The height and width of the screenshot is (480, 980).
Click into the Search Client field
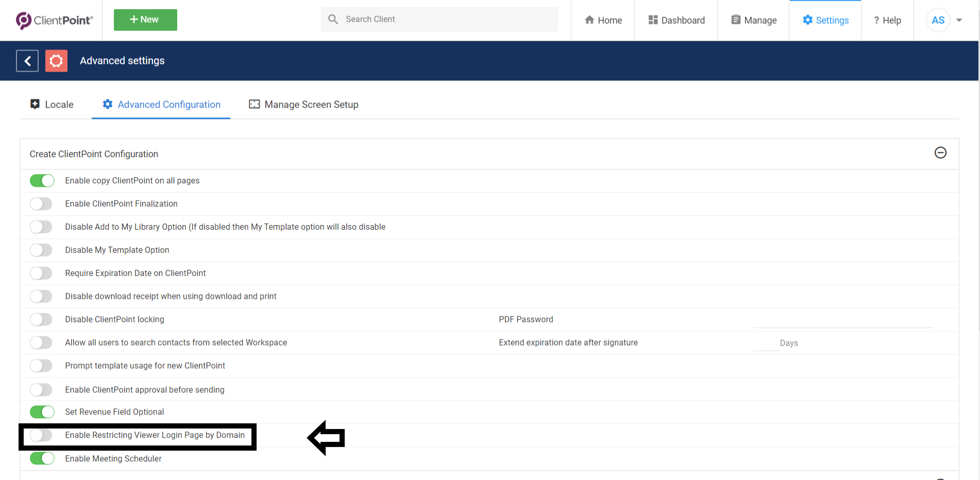tap(440, 19)
